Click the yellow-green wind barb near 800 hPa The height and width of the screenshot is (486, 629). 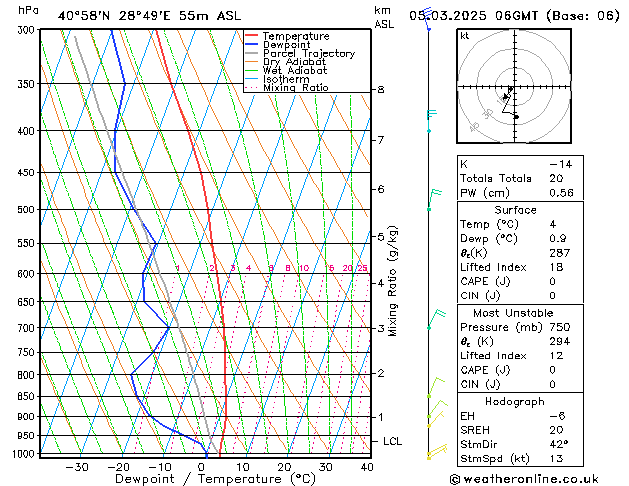pyautogui.click(x=433, y=387)
